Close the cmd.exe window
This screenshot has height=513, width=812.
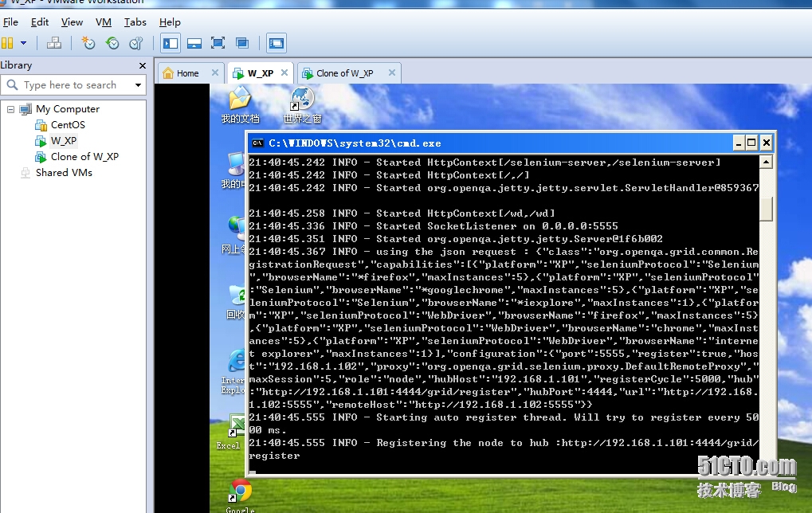[x=767, y=143]
